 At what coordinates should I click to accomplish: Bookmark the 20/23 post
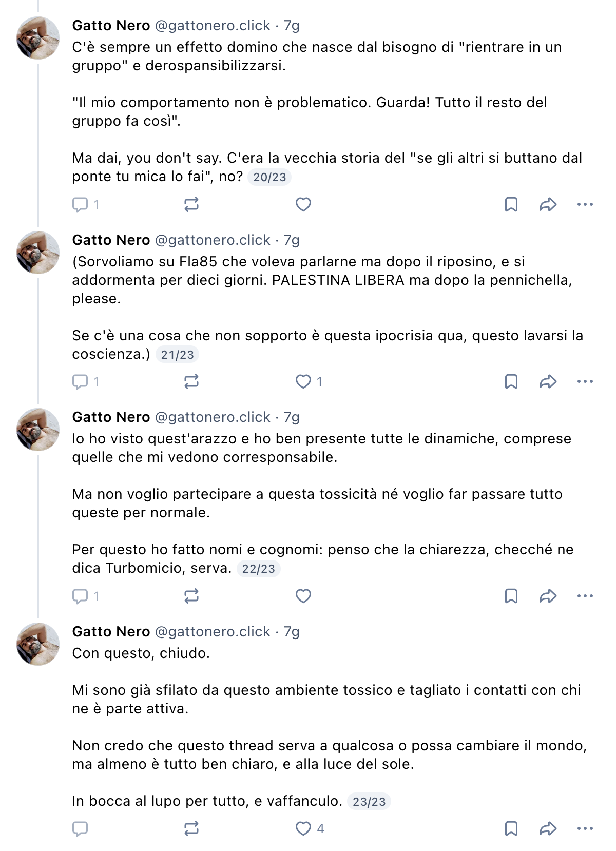click(x=511, y=205)
